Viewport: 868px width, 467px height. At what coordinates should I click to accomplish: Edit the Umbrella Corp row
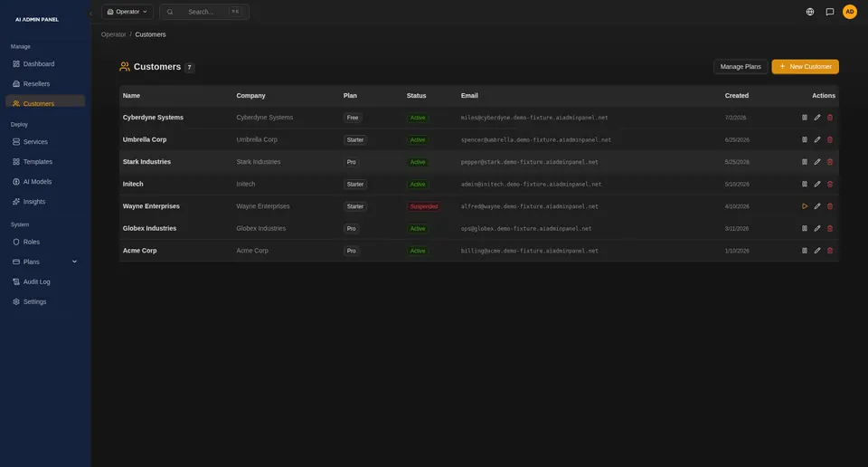pos(817,139)
